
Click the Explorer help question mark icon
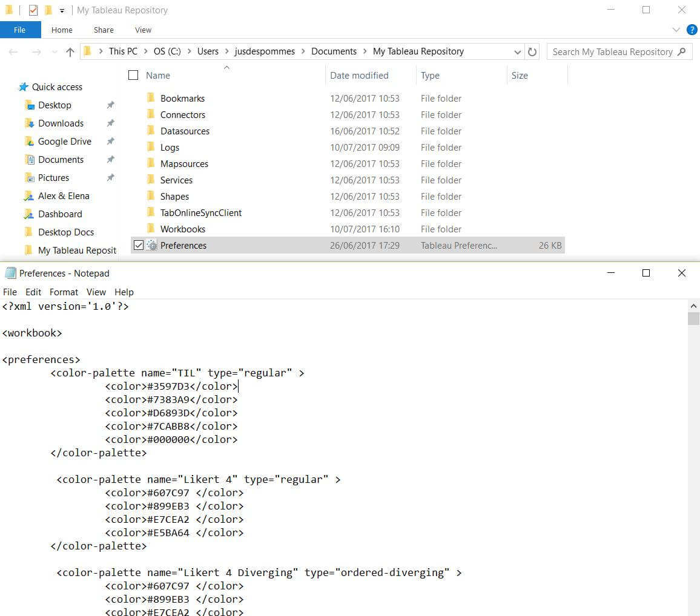coord(692,30)
